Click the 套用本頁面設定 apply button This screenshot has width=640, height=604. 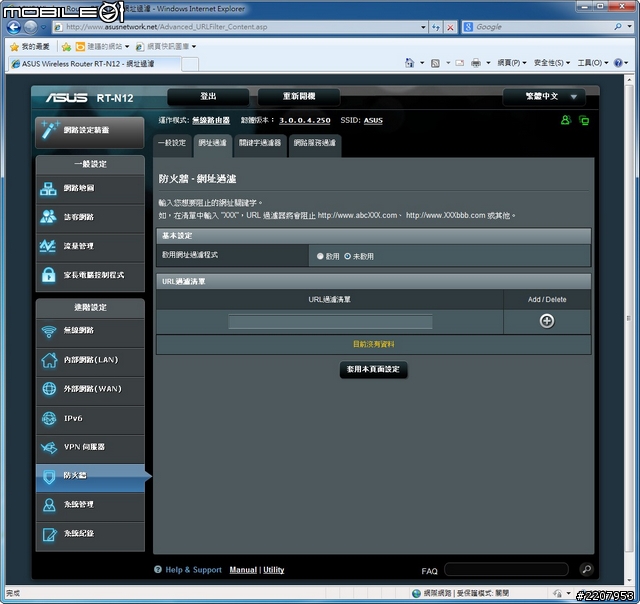(373, 369)
